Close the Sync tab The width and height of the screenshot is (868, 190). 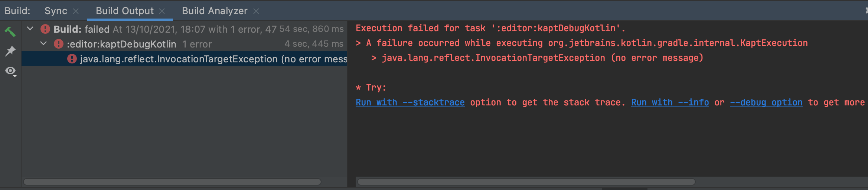pyautogui.click(x=76, y=11)
